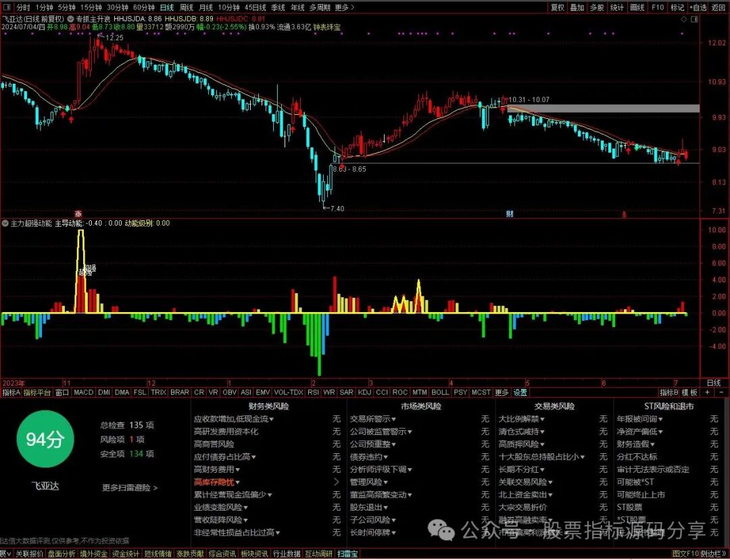Open the 更多扫雷避险 link
Image resolution: width=730 pixels, height=560 pixels.
[130, 488]
